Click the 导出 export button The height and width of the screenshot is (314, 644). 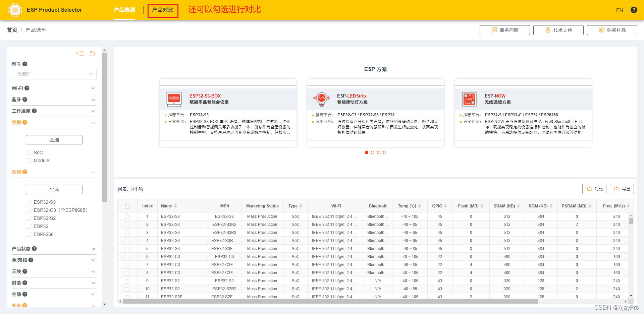point(622,189)
